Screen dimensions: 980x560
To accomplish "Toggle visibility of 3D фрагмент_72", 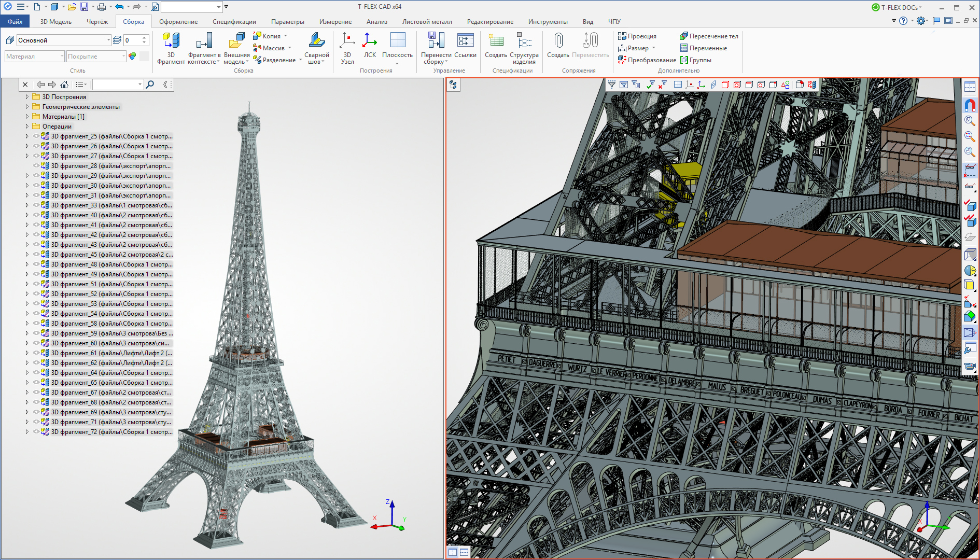I will [36, 431].
